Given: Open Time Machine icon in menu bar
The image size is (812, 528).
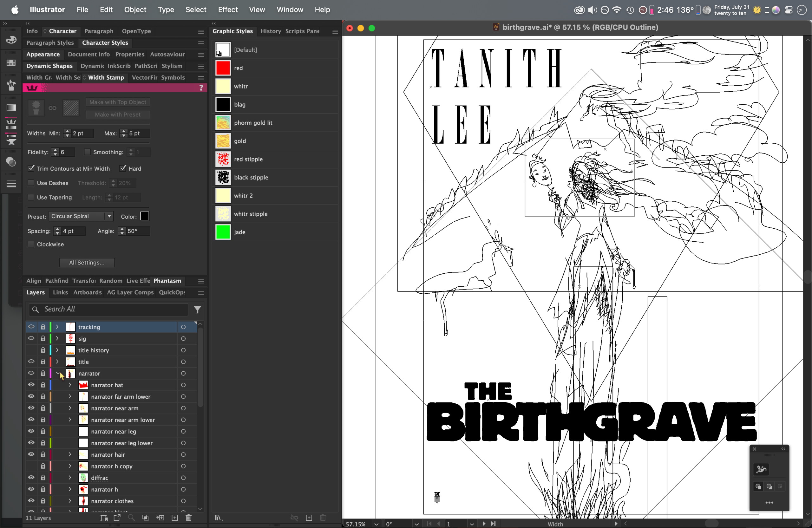Looking at the screenshot, I should [x=630, y=10].
